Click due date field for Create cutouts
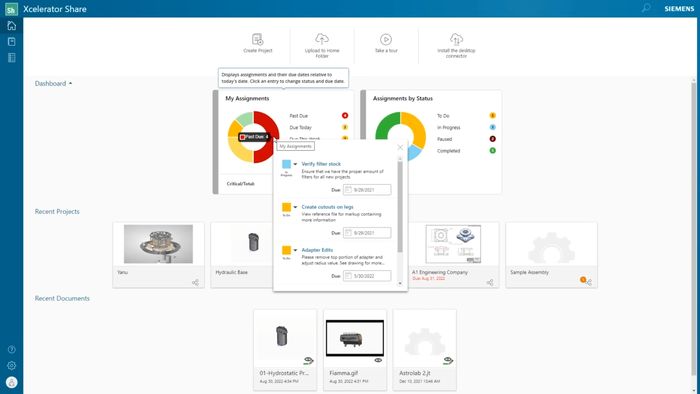The image size is (700, 394). (367, 233)
